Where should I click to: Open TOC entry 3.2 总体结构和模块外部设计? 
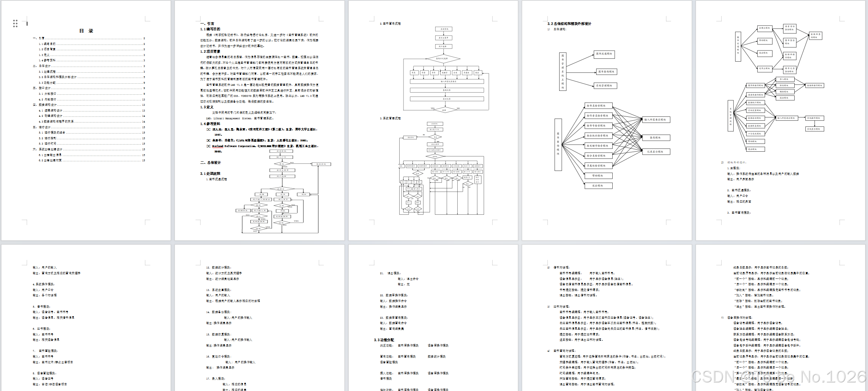click(58, 77)
